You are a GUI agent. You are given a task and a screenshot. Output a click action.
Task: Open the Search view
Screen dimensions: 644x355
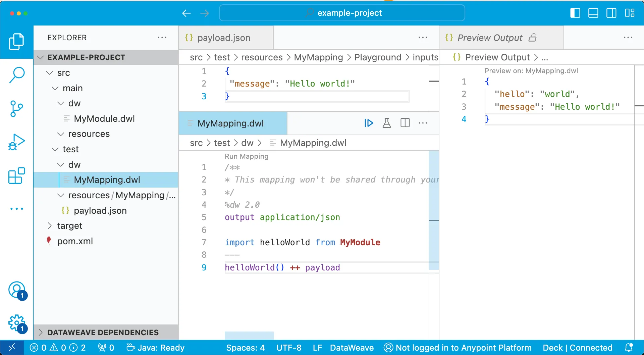pos(16,75)
